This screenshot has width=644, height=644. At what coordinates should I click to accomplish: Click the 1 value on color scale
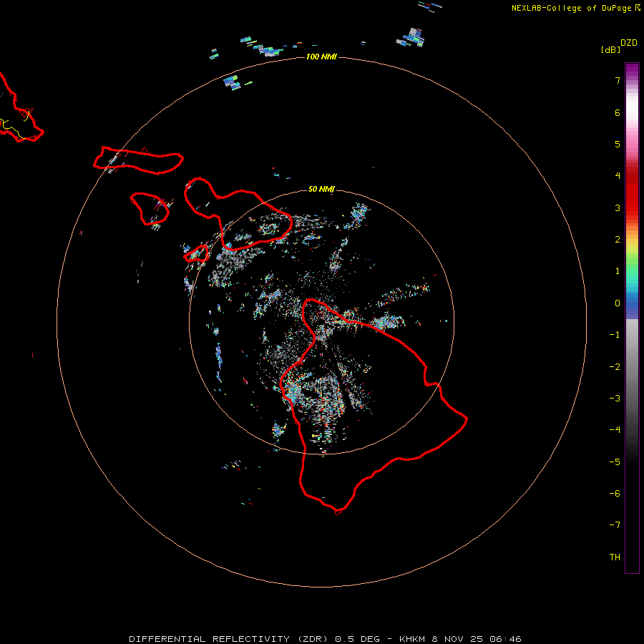(618, 271)
